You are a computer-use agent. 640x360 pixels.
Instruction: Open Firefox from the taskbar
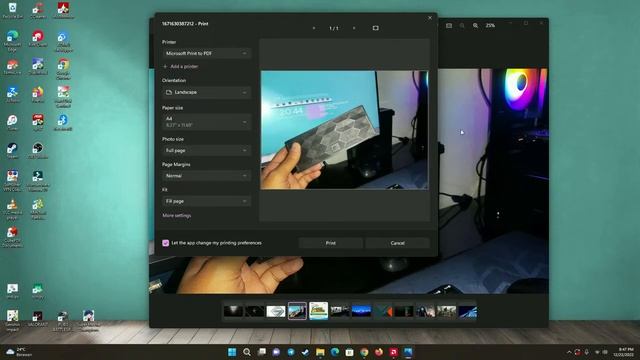pos(379,352)
